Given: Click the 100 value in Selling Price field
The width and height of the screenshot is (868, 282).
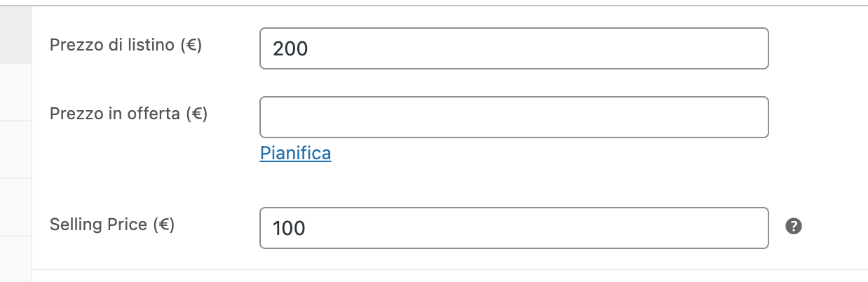Looking at the screenshot, I should pyautogui.click(x=290, y=229).
